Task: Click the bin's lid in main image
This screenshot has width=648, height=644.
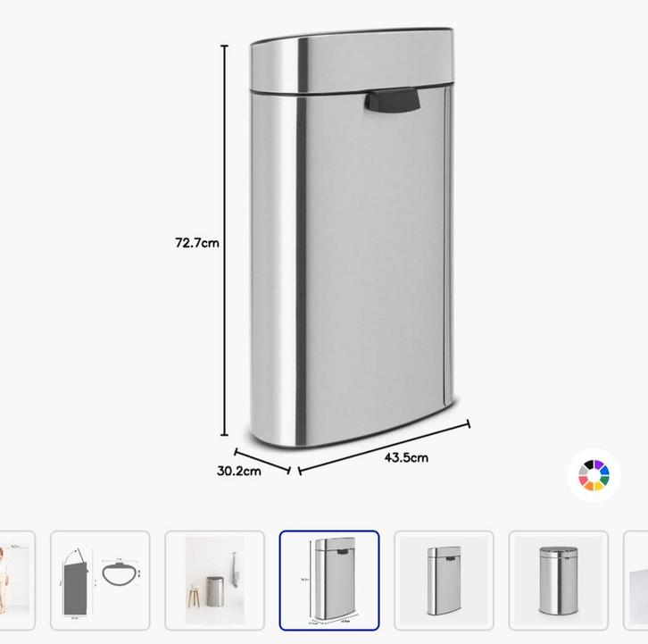Action: point(353,61)
